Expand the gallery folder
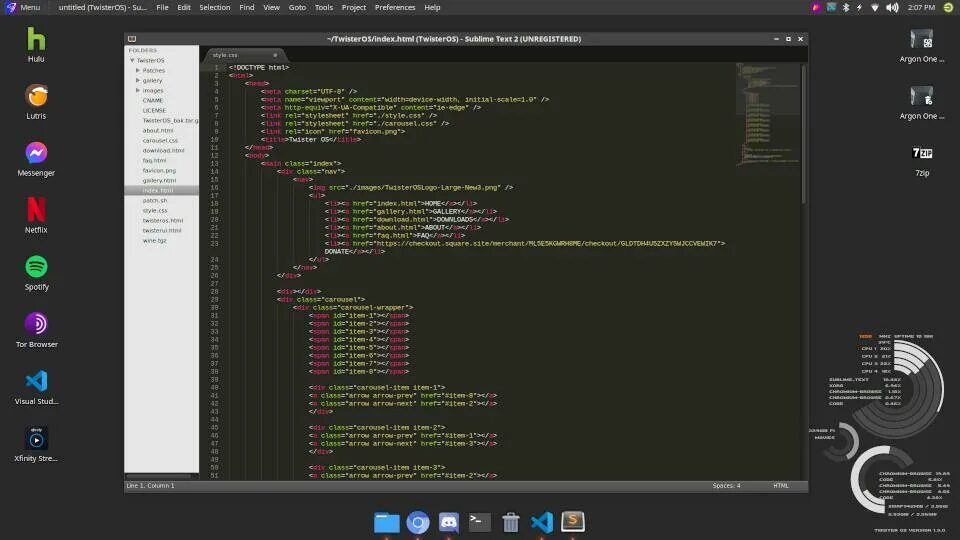This screenshot has width=960, height=540. (138, 80)
